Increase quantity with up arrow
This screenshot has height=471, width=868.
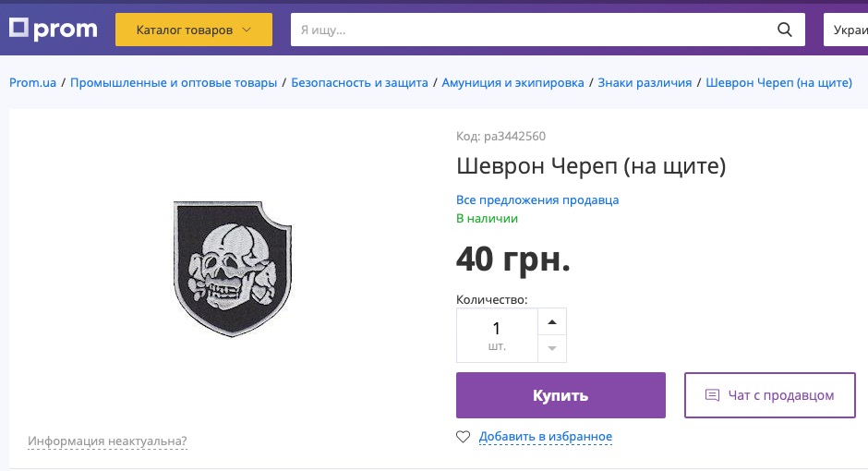tap(552, 322)
